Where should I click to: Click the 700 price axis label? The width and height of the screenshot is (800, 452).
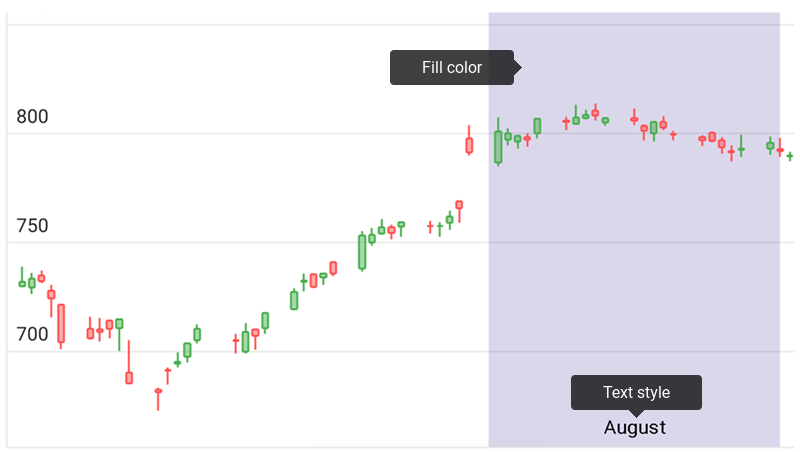pyautogui.click(x=32, y=334)
